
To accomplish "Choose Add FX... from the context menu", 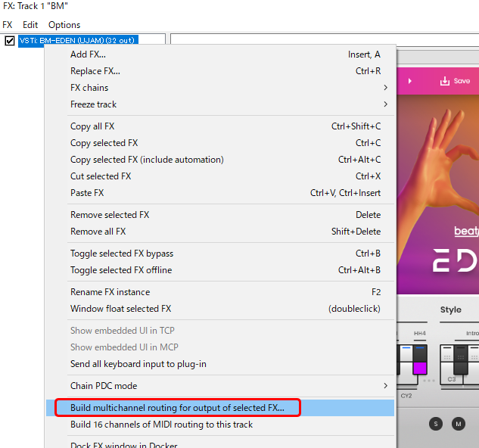I will pyautogui.click(x=220, y=54).
